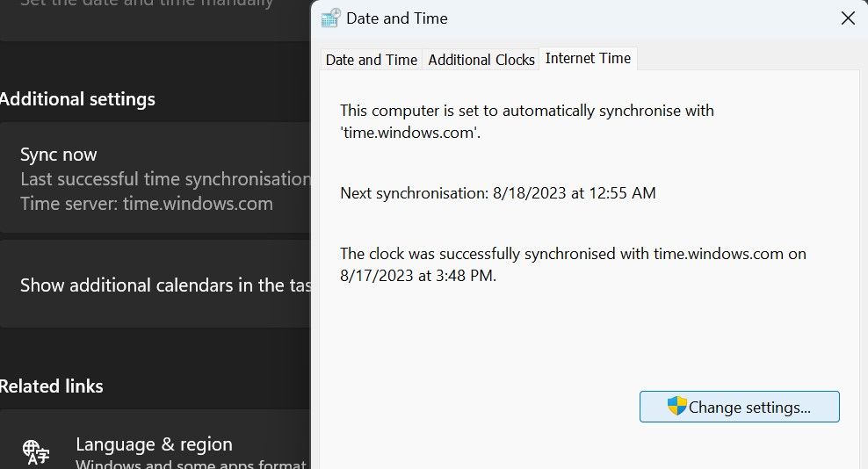Click the Next synchronisation date line
868x469 pixels.
[x=497, y=193]
